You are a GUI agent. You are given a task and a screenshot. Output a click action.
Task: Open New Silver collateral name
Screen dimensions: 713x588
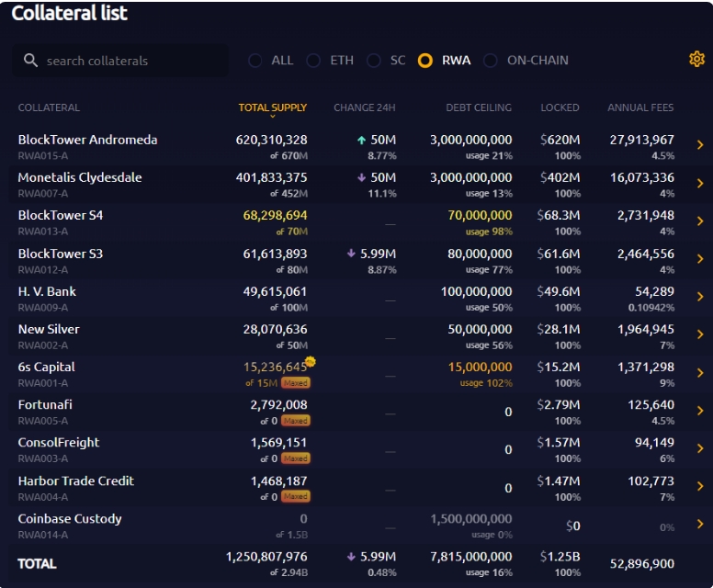point(49,329)
